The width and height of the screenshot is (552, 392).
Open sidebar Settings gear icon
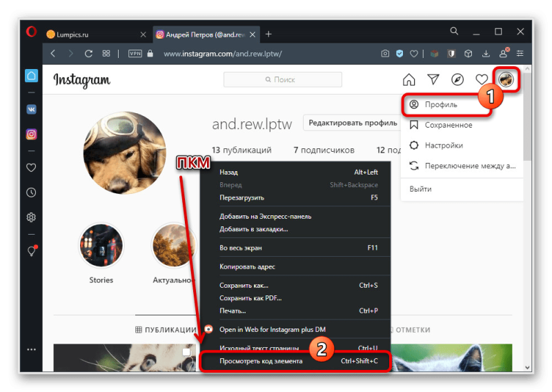point(31,217)
